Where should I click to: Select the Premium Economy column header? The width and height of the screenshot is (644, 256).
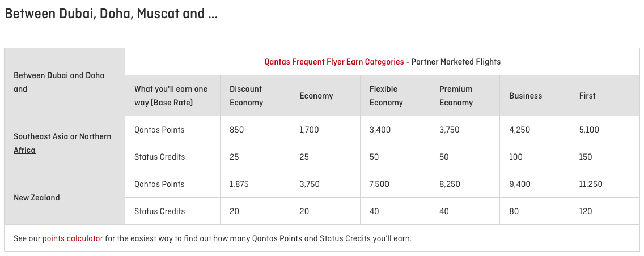tap(456, 96)
